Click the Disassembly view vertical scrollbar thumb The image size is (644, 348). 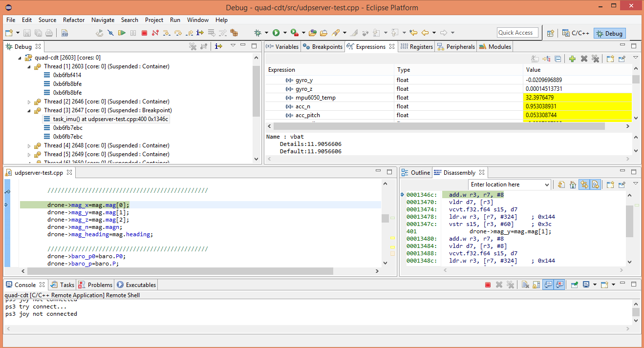(x=629, y=221)
